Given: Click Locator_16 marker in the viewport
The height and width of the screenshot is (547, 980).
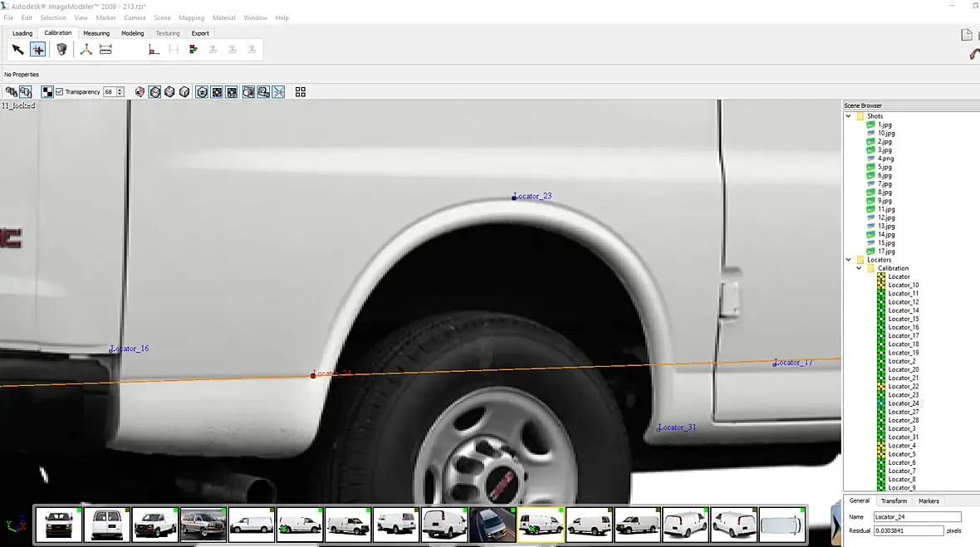Looking at the screenshot, I should coord(112,349).
